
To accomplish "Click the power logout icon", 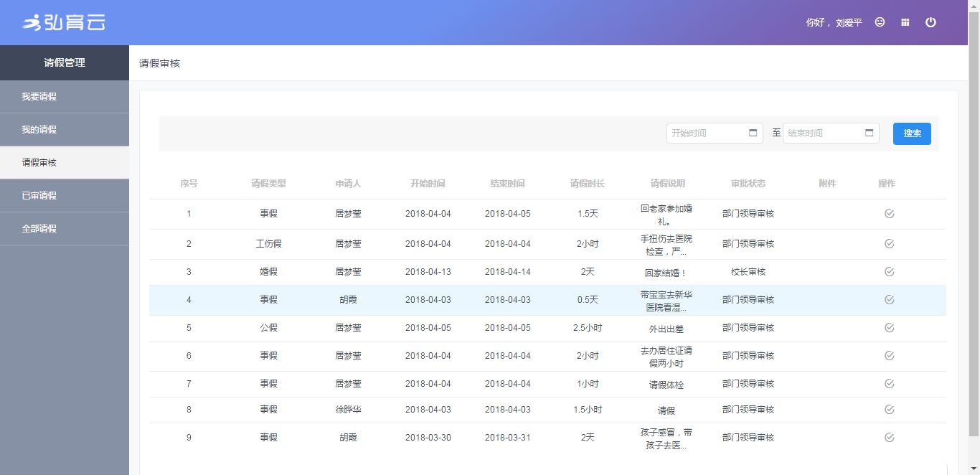I will click(x=930, y=22).
